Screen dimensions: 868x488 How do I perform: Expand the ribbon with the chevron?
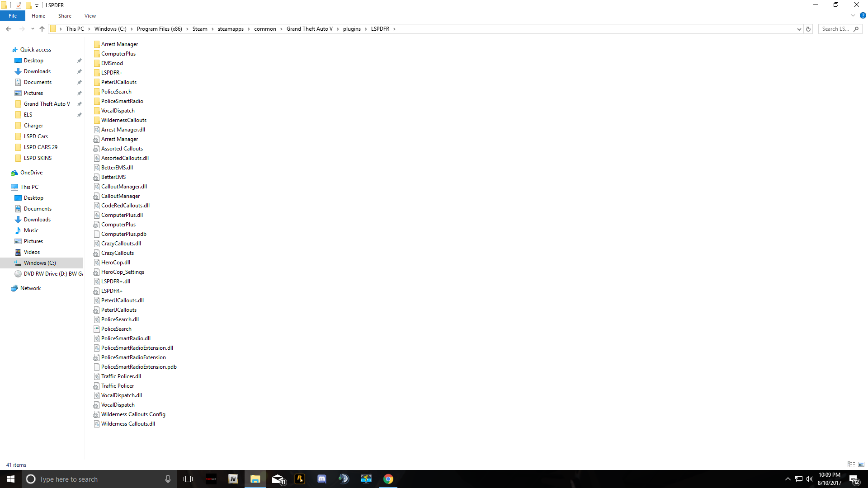coord(853,15)
